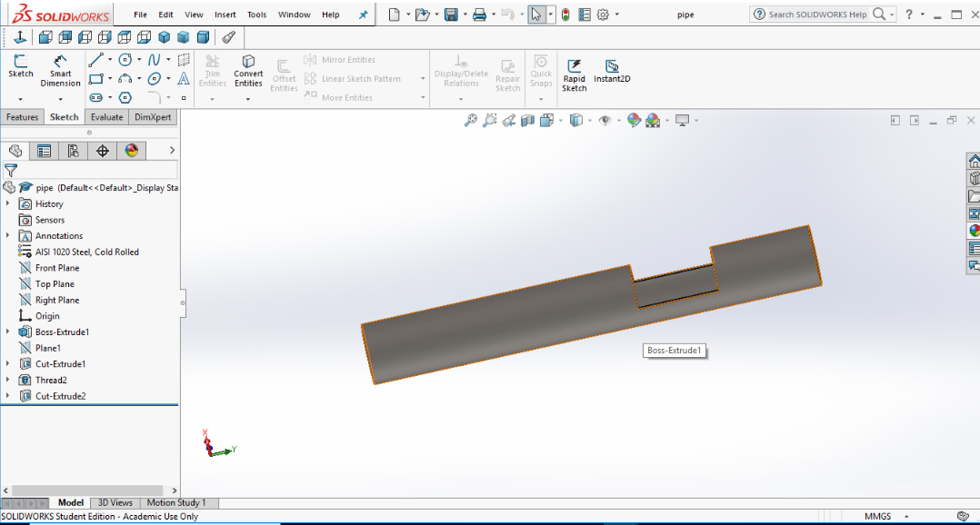The image size is (980, 525).
Task: Switch to the DimXpert tab
Action: point(153,117)
